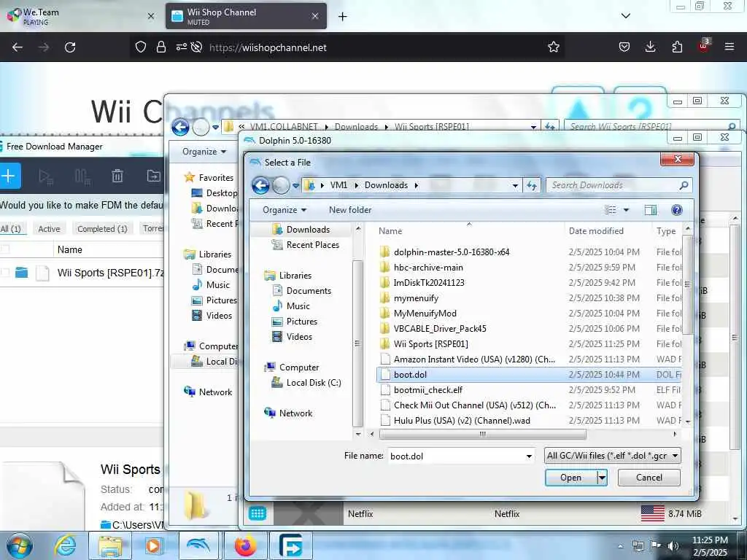Launch Internet Explorer from the taskbar

pyautogui.click(x=65, y=545)
